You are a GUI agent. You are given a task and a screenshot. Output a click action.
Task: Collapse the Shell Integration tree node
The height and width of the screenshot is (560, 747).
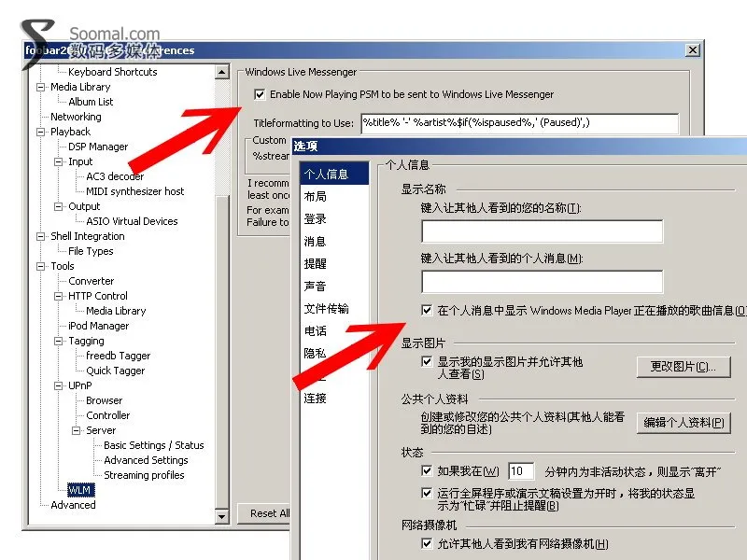pos(41,236)
